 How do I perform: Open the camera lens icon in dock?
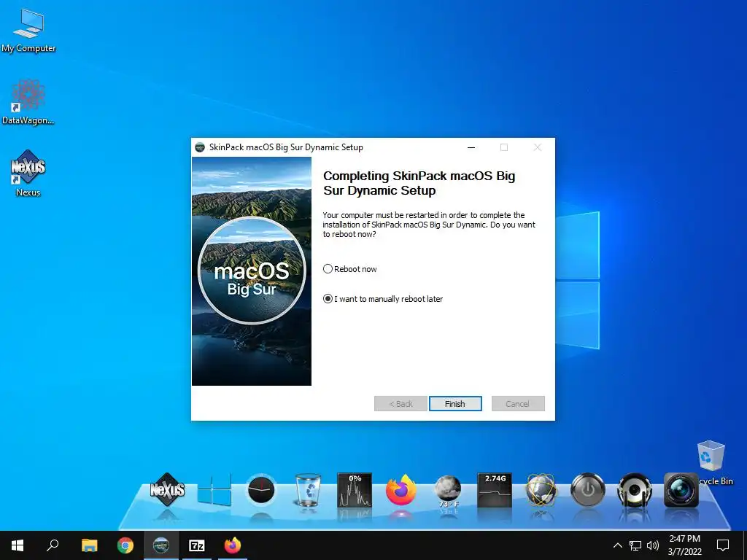click(681, 490)
